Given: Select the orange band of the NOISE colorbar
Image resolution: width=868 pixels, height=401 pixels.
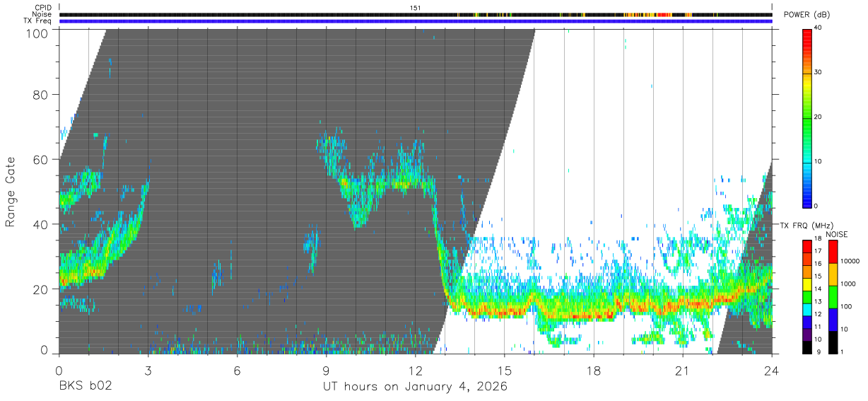Looking at the screenshot, I should 833,274.
